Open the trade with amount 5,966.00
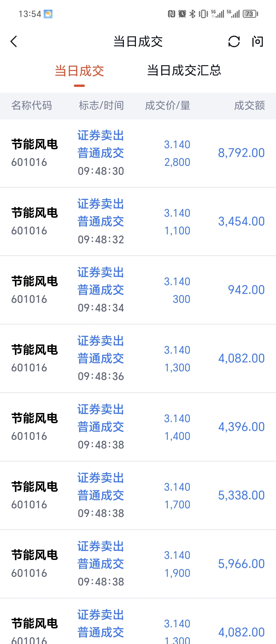 (138, 564)
